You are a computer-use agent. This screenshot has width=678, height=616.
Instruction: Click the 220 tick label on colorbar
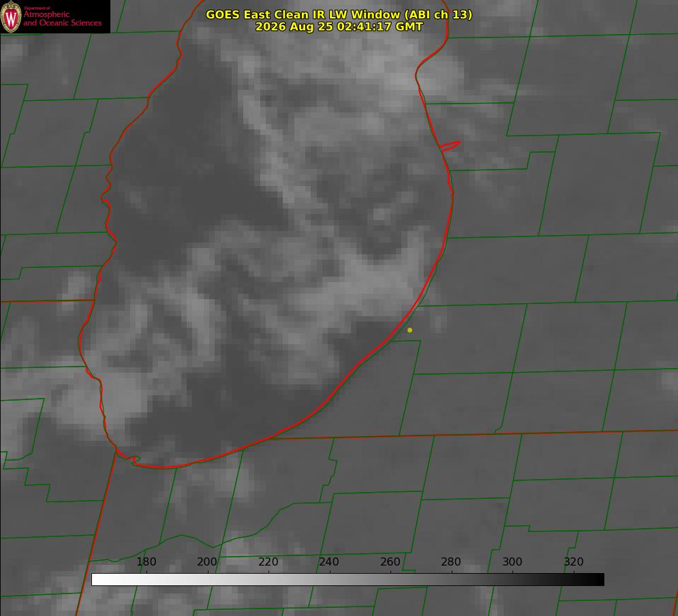[x=268, y=561]
